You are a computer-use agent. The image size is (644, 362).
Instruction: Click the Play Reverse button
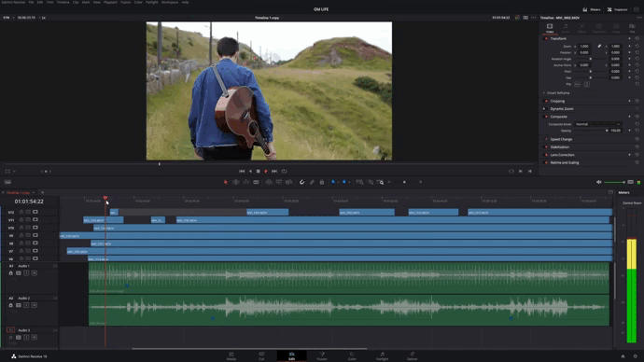point(250,171)
